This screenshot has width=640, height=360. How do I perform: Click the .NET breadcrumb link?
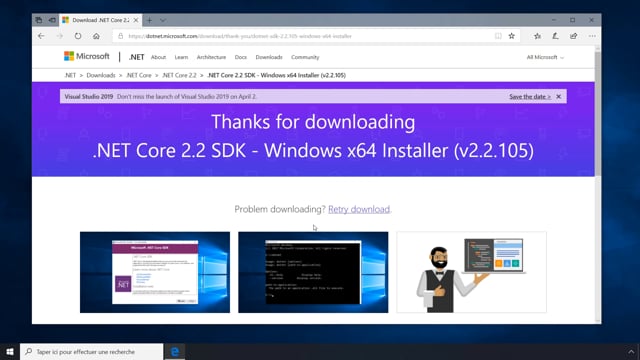pos(70,75)
